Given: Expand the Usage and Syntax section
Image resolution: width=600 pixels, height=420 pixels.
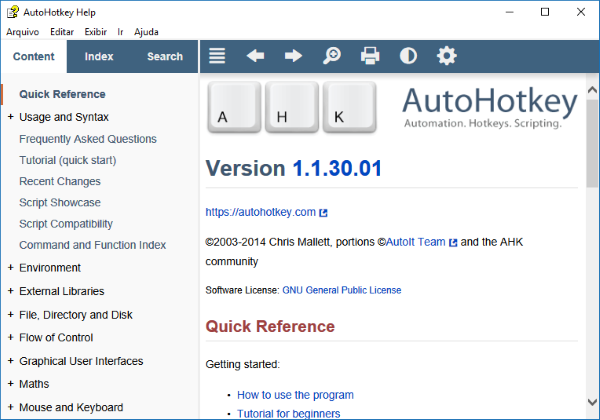Looking at the screenshot, I should pyautogui.click(x=11, y=117).
